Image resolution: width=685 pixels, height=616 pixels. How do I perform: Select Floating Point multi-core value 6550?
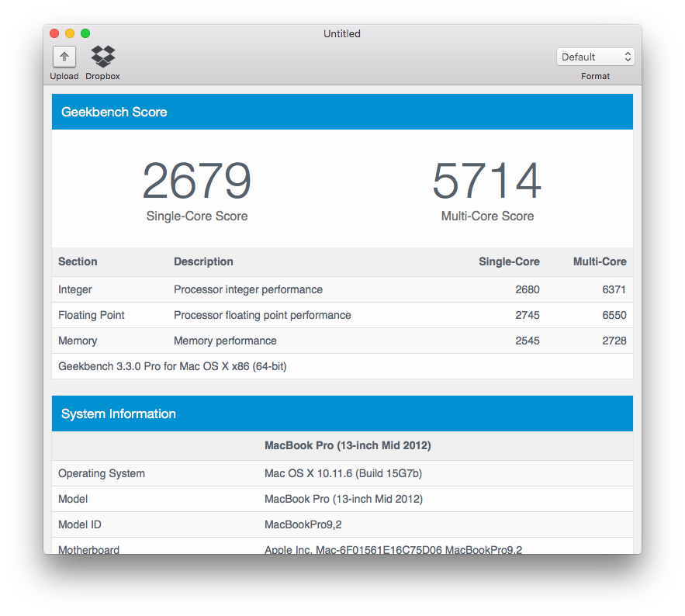pyautogui.click(x=614, y=315)
